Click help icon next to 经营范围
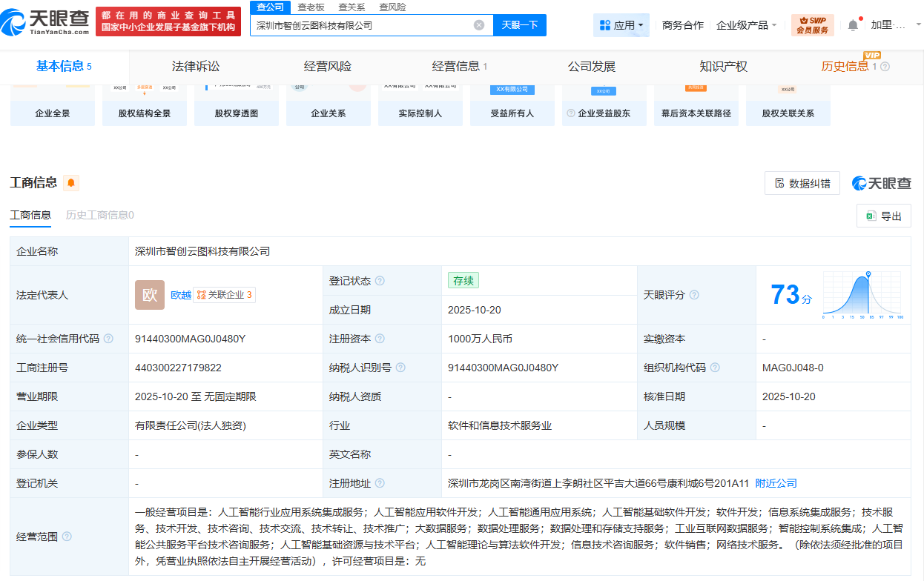This screenshot has width=924, height=581. (x=67, y=537)
